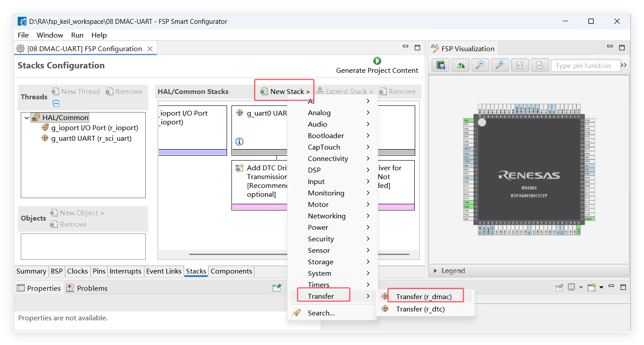The width and height of the screenshot is (644, 345).
Task: Open the Run menu
Action: coord(77,35)
